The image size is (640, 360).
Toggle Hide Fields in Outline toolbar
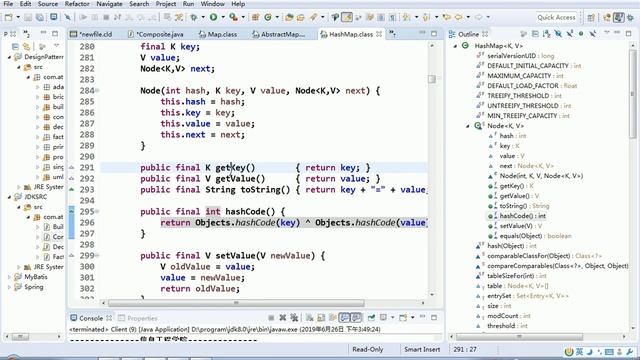(558, 34)
